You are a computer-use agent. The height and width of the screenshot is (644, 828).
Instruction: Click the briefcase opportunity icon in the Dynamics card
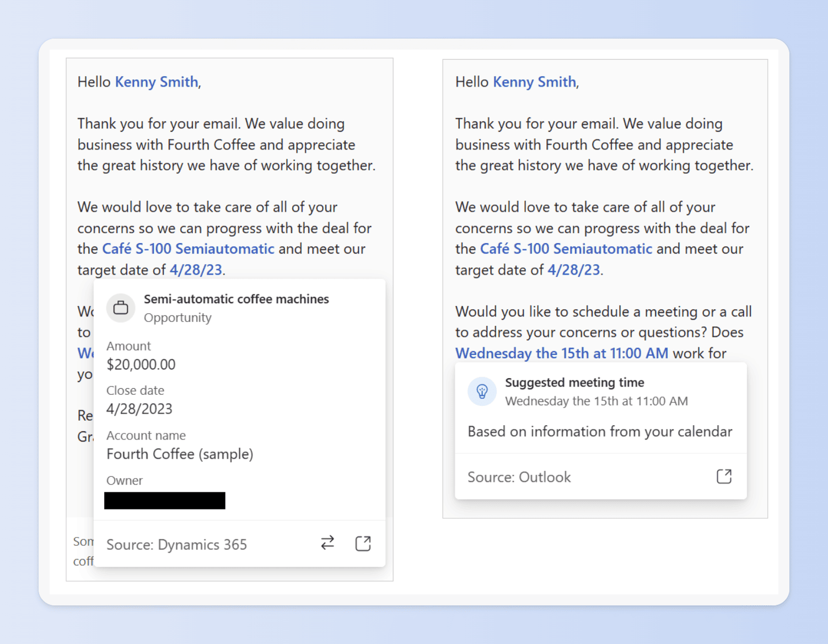point(121,308)
